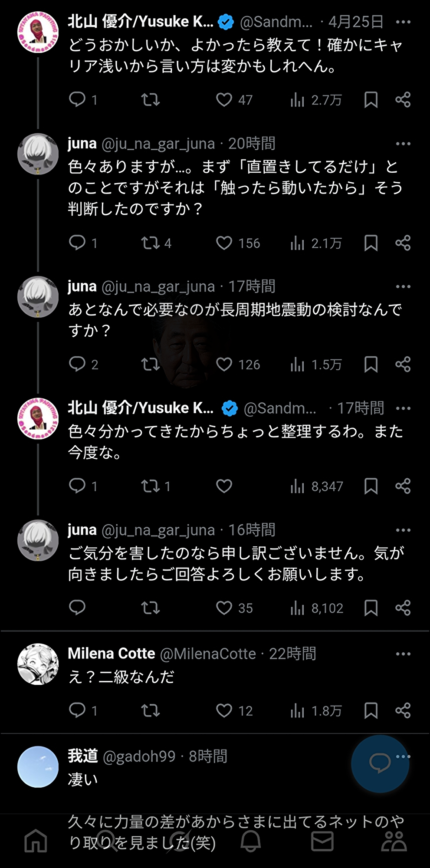
Task: Like Milena Cotte's tweet
Action: (224, 710)
